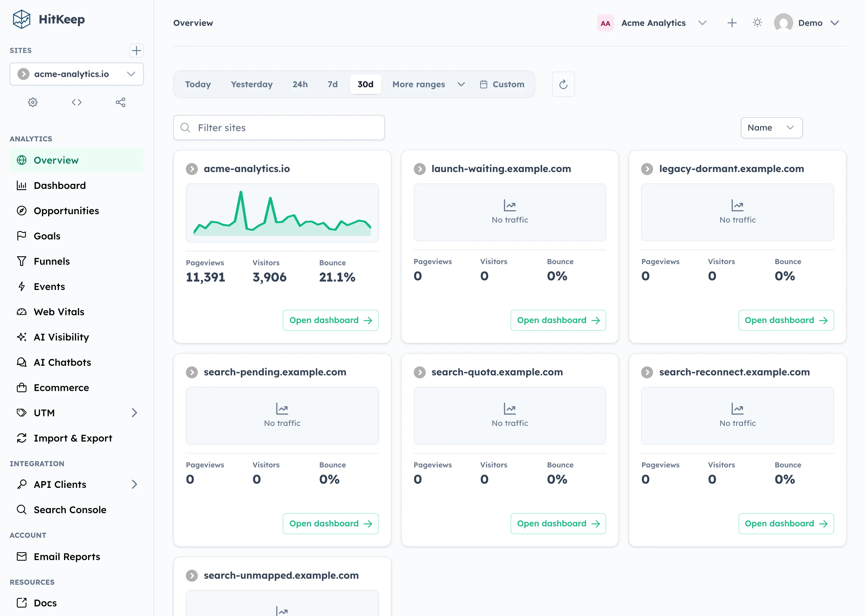Open AI Visibility page

(x=77, y=337)
